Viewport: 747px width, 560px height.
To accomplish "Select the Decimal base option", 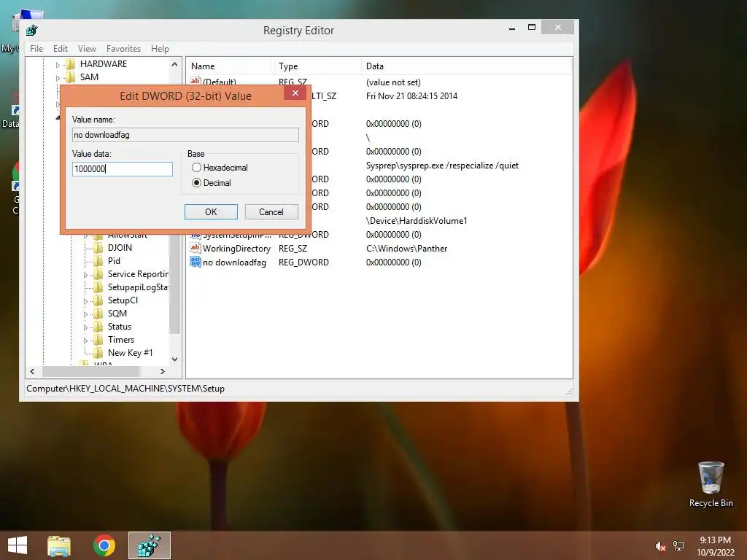I will pos(196,183).
